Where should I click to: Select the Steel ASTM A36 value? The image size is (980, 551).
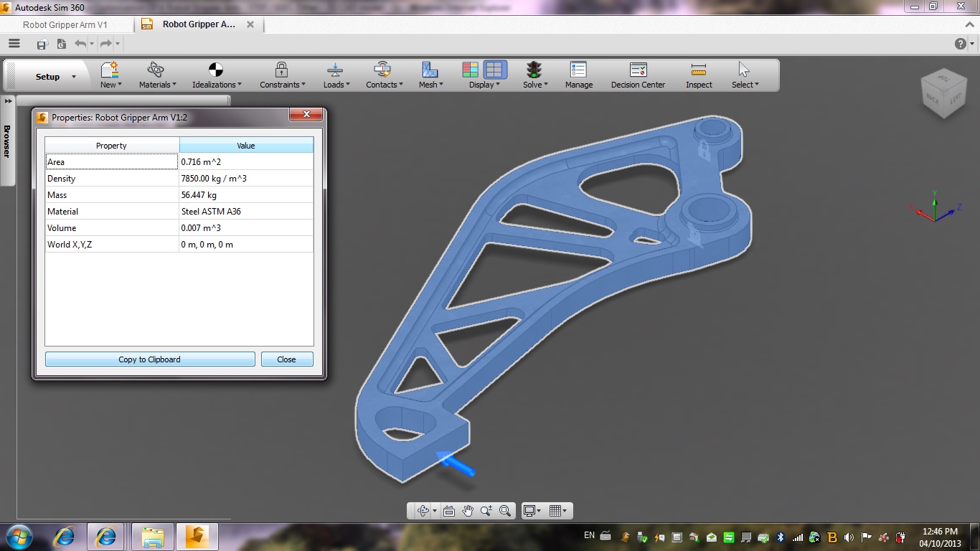click(246, 212)
